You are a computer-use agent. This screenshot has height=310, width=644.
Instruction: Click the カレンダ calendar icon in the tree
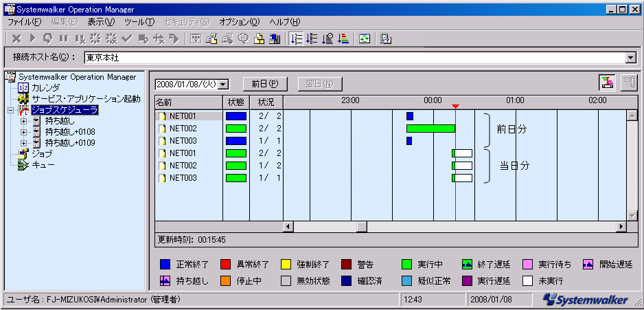coord(23,87)
